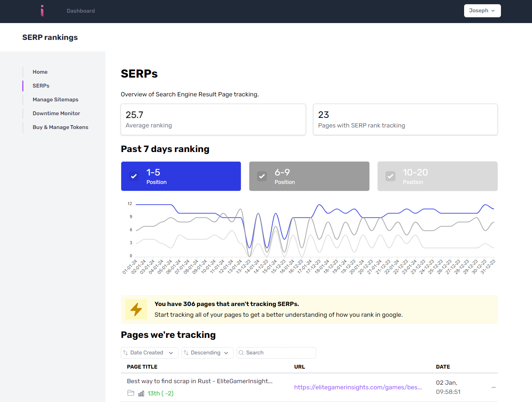Click the 02 Jan, 09:58:51 date cell
This screenshot has width=532, height=402.
448,387
